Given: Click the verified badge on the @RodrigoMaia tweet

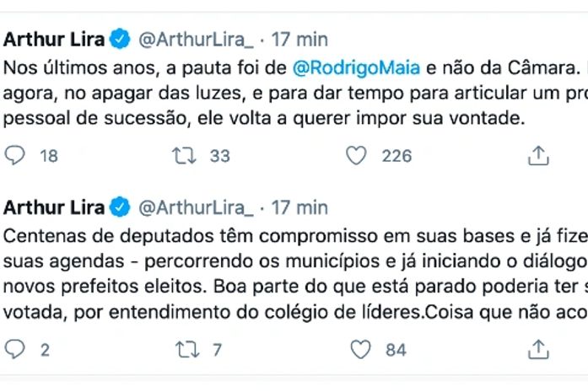Looking at the screenshot, I should click(x=120, y=39).
